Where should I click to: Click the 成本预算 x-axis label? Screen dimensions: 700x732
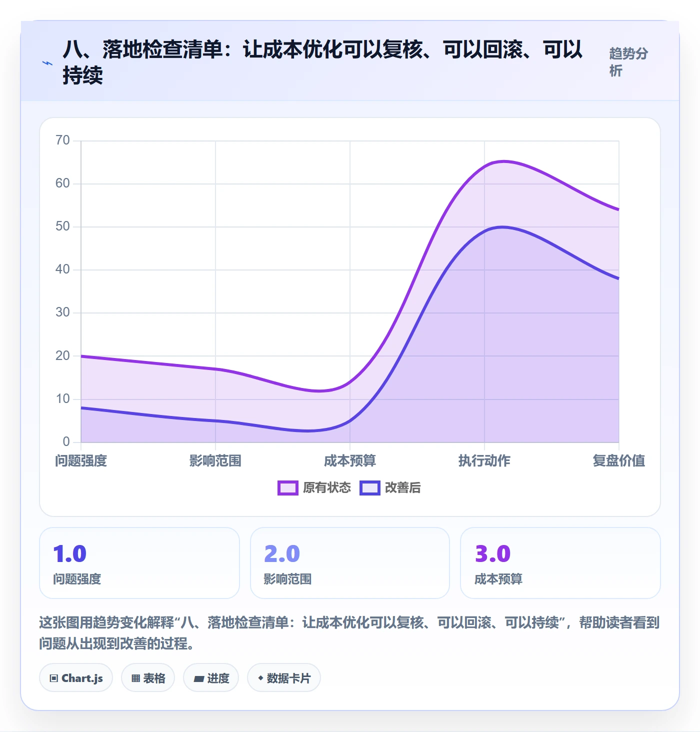click(350, 460)
